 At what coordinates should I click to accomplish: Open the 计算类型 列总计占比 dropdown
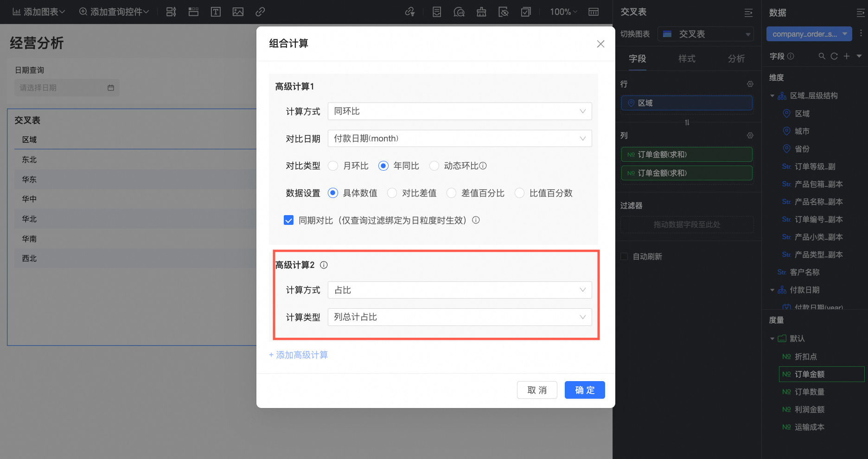pos(460,317)
